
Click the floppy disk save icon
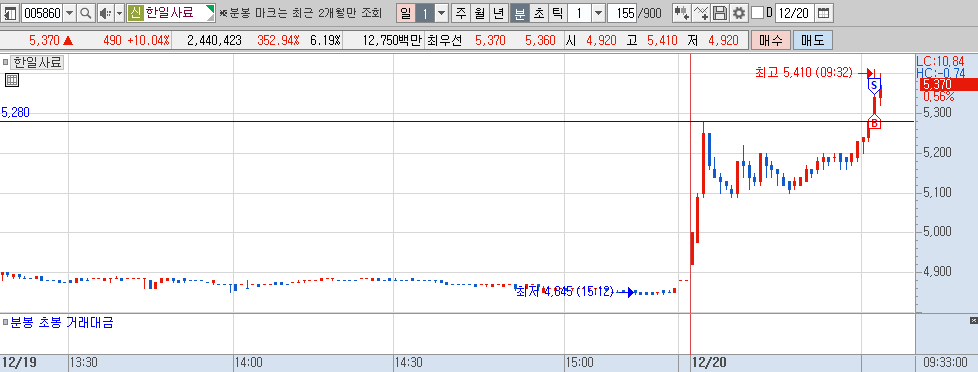click(720, 12)
